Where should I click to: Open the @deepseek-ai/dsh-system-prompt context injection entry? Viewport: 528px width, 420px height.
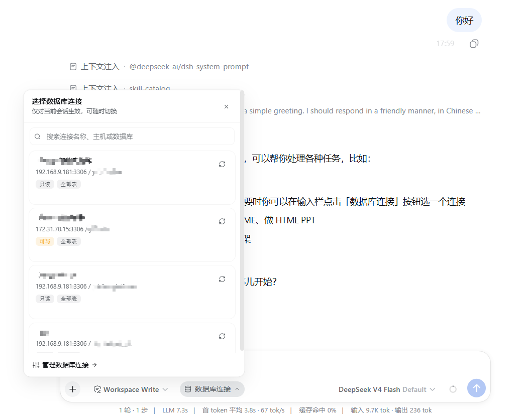click(x=159, y=67)
